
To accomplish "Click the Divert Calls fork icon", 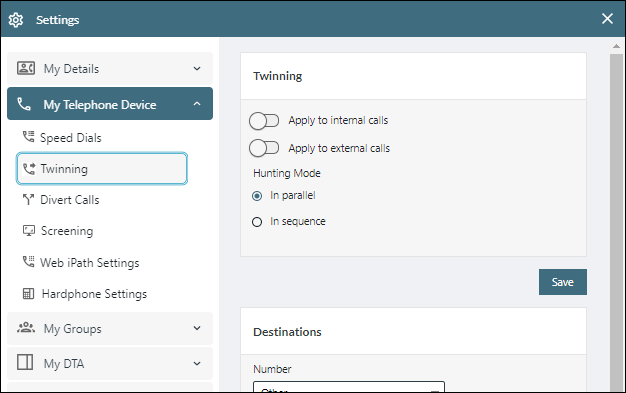I will [x=28, y=199].
